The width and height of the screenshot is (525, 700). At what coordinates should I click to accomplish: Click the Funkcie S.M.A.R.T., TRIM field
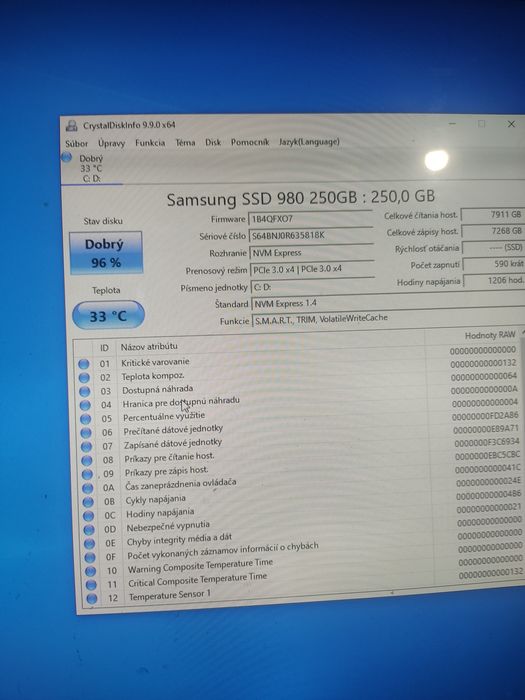click(x=389, y=319)
